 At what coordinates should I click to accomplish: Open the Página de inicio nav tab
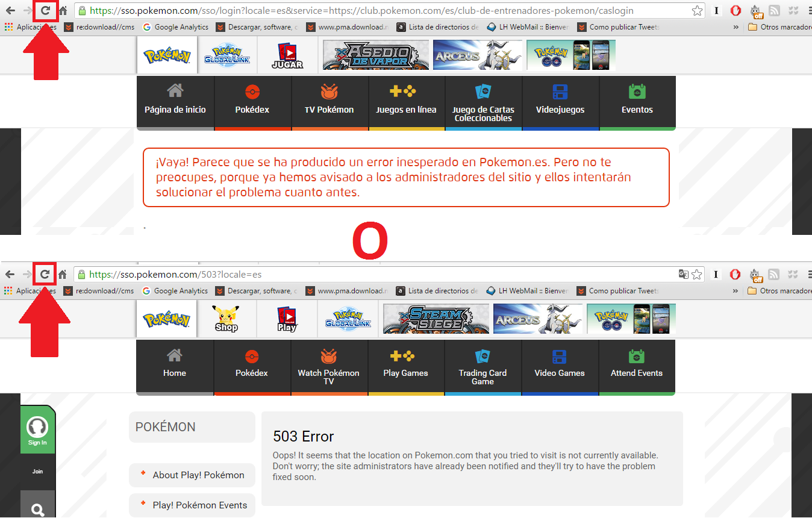click(x=175, y=102)
